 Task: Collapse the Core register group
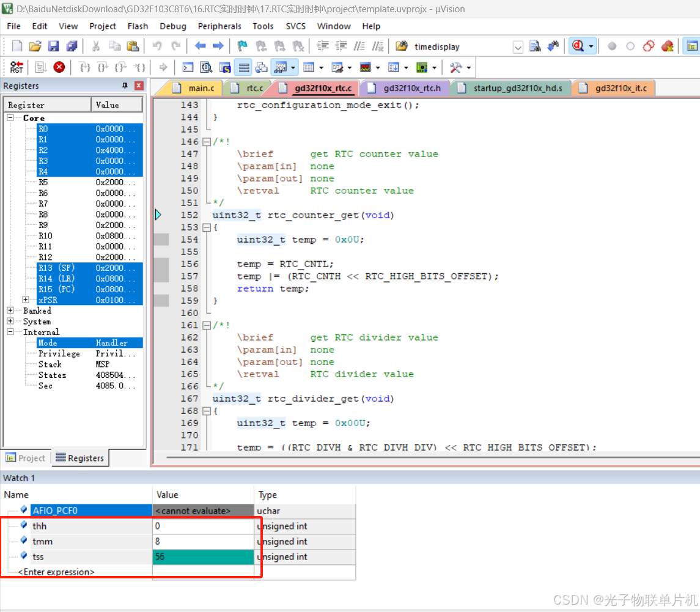pyautogui.click(x=10, y=118)
